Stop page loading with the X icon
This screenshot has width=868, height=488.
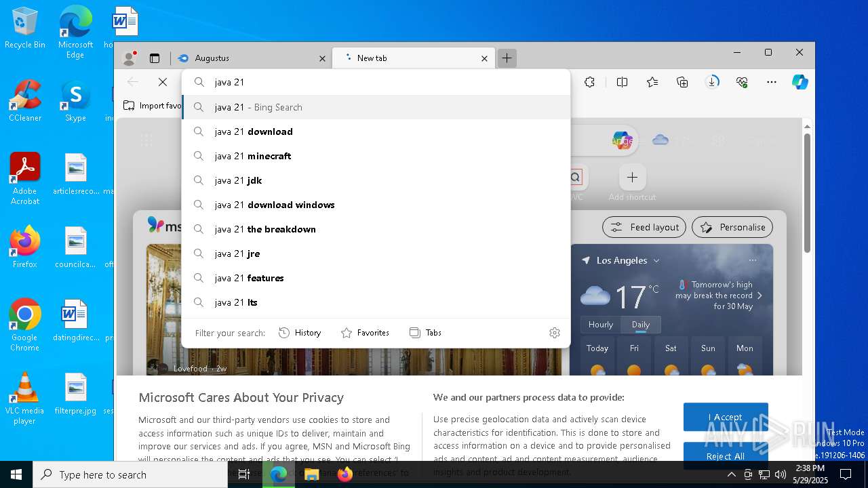[163, 82]
